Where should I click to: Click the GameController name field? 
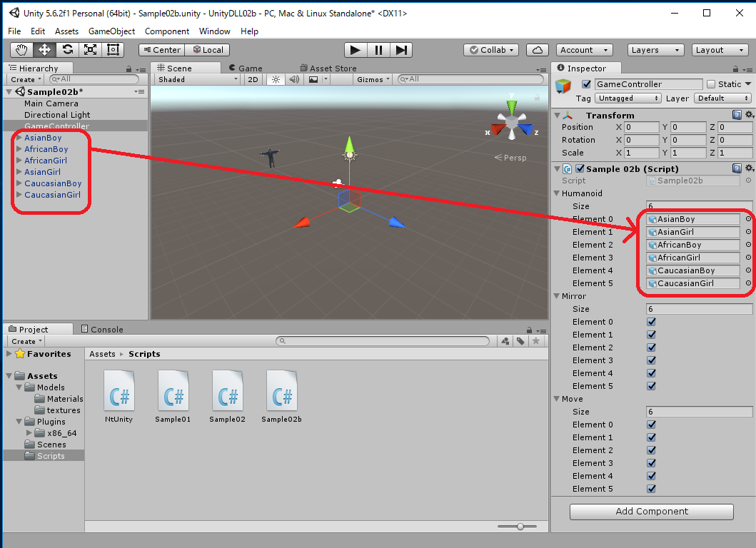point(648,84)
